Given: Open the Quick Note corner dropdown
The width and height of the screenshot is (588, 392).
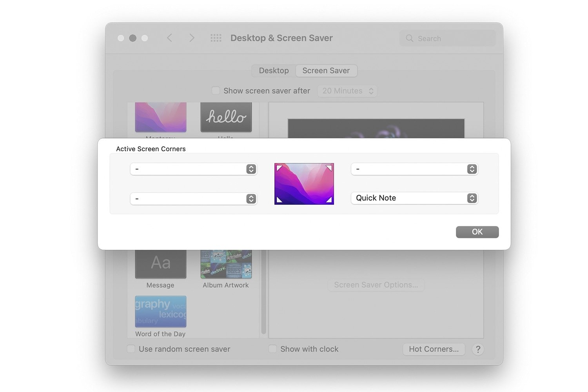Looking at the screenshot, I should [x=414, y=198].
